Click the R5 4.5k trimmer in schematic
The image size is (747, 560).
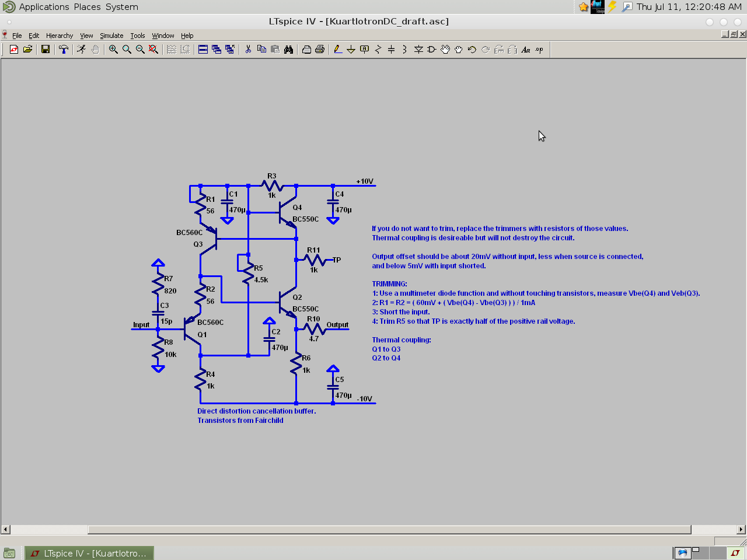[248, 274]
